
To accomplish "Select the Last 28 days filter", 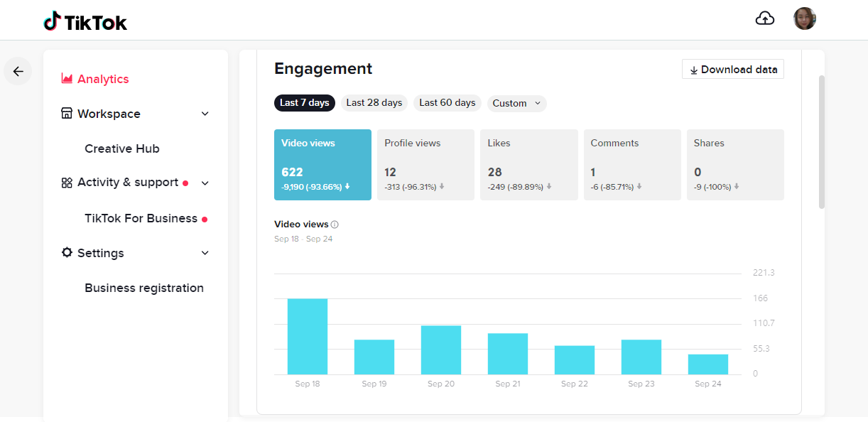I will point(374,103).
